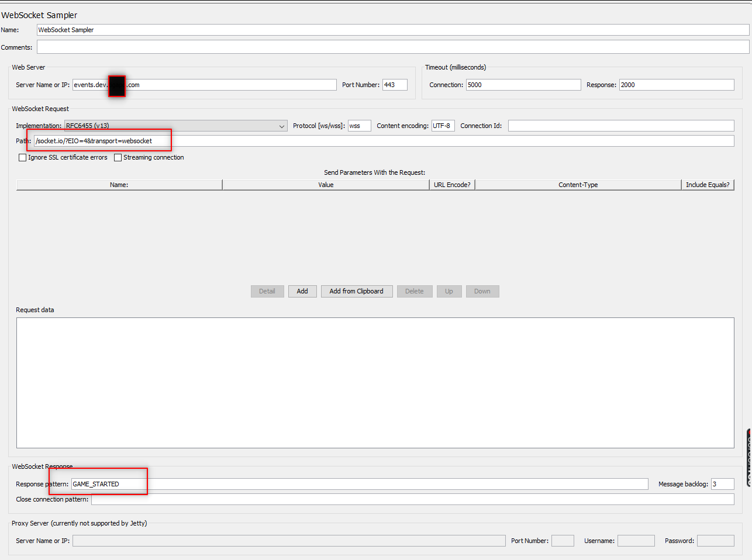Click the WebSocket Sampler title heading

[39, 15]
